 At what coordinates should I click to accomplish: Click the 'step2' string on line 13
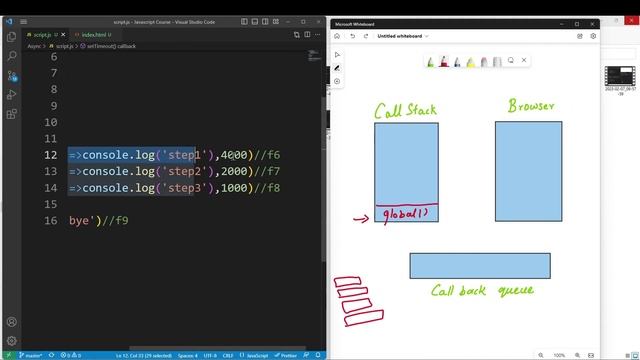tap(185, 171)
